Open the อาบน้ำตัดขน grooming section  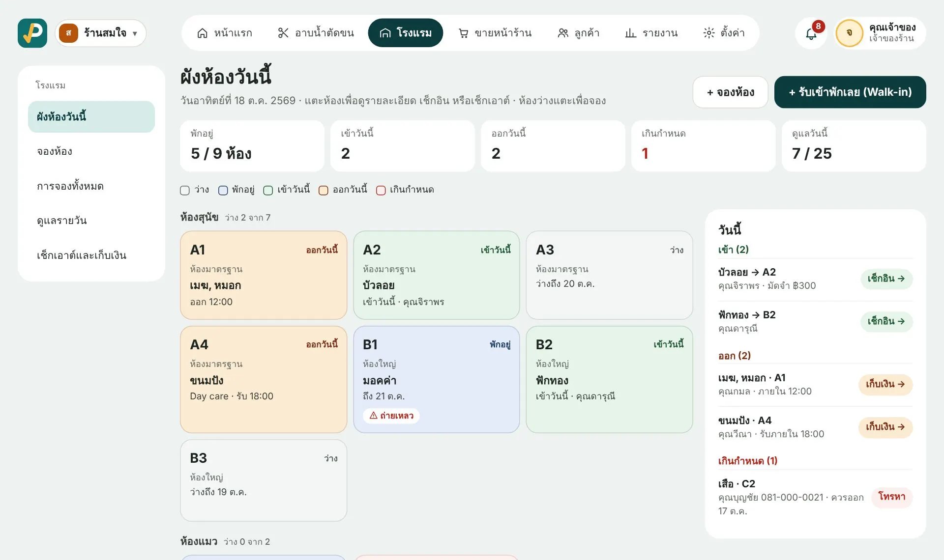pos(316,33)
